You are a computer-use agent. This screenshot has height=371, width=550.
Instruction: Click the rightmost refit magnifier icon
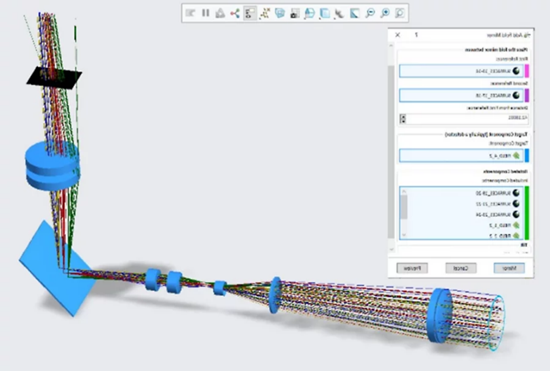tap(400, 13)
